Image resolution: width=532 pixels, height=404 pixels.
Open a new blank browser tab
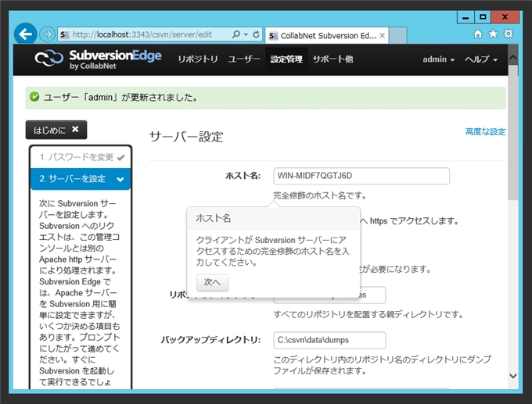(x=397, y=35)
